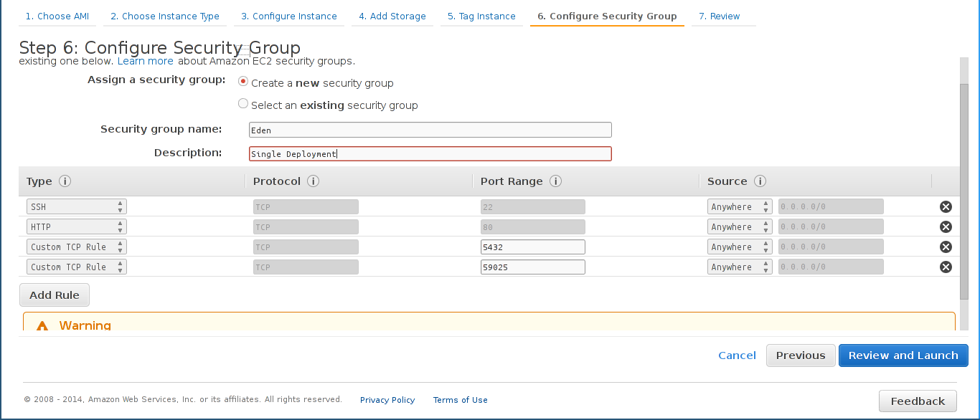Delete the SSH rule row
Image resolution: width=980 pixels, height=420 pixels.
coord(946,207)
